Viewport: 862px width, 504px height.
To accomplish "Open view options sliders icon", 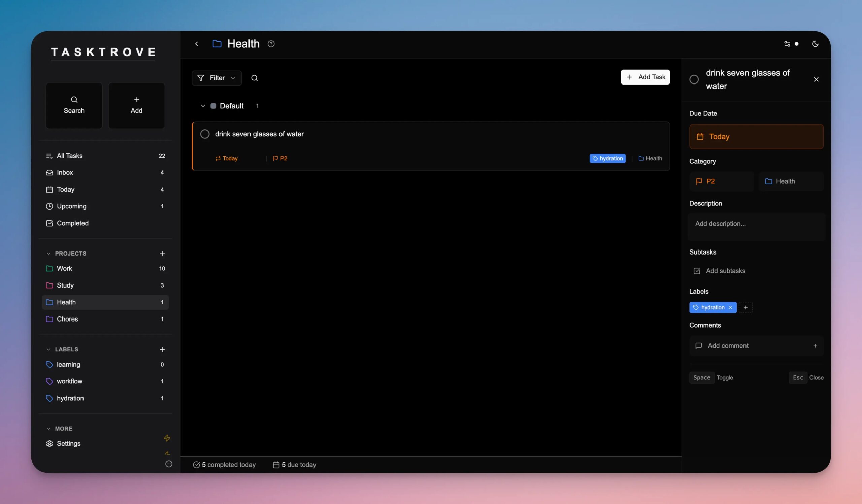I will (787, 44).
